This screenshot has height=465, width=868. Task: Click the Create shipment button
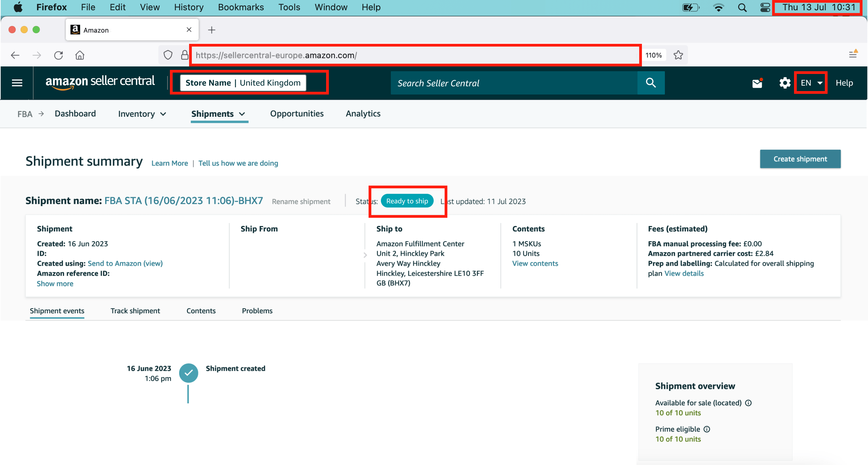click(x=800, y=159)
